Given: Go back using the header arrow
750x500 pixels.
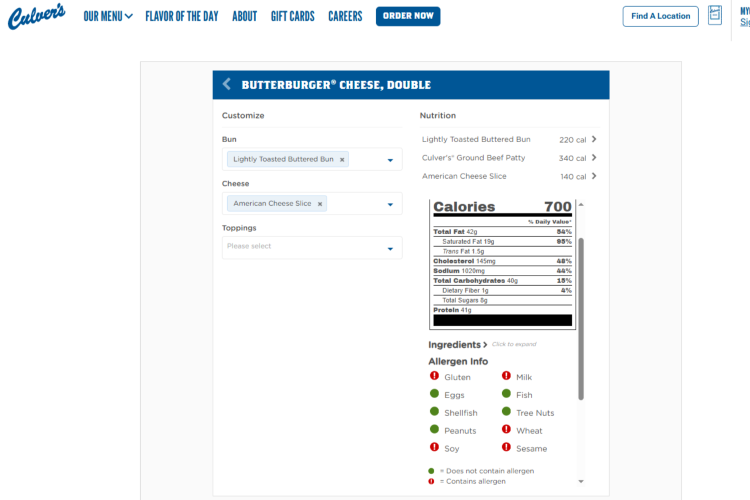Looking at the screenshot, I should pyautogui.click(x=227, y=84).
